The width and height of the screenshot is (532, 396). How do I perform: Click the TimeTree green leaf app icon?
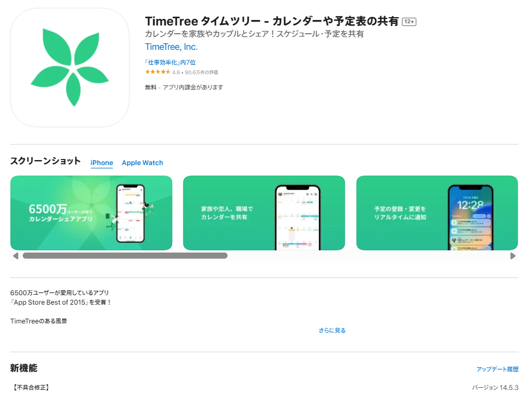tap(70, 68)
